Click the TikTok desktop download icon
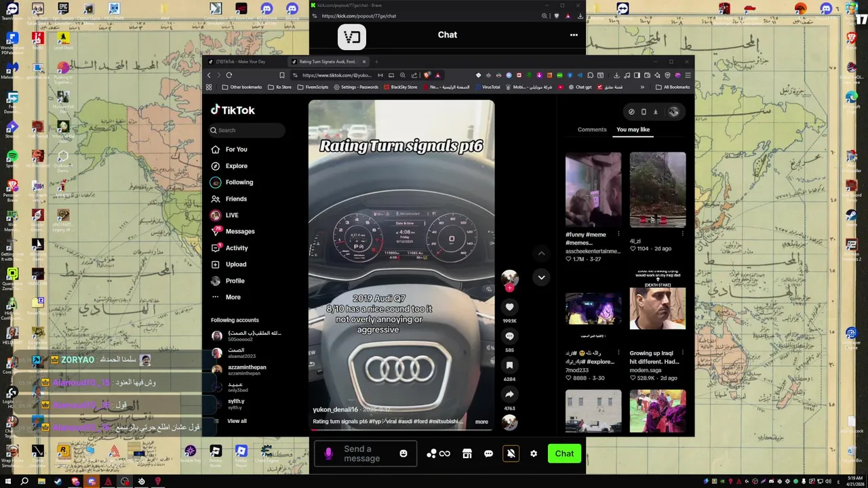 656,112
